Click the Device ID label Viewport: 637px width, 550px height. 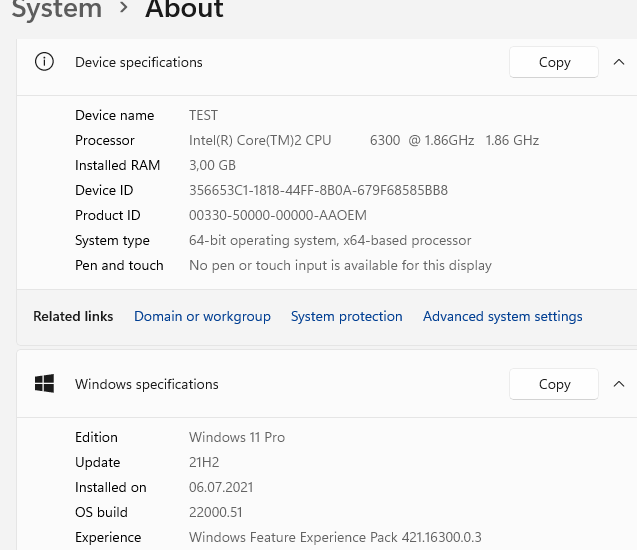coord(104,191)
